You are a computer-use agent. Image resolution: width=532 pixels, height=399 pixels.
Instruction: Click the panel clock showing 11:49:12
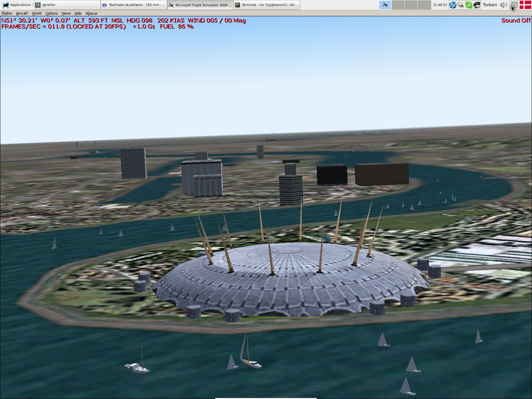pyautogui.click(x=440, y=5)
